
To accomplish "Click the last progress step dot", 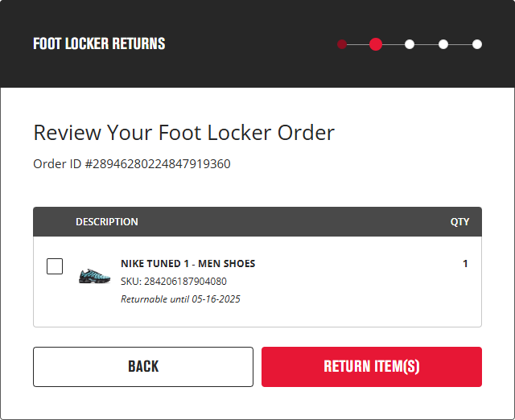I will (x=477, y=44).
